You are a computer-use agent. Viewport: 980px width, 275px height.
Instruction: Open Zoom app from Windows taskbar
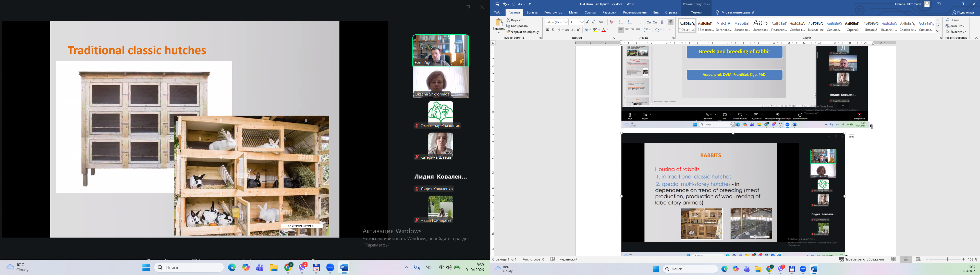click(330, 268)
